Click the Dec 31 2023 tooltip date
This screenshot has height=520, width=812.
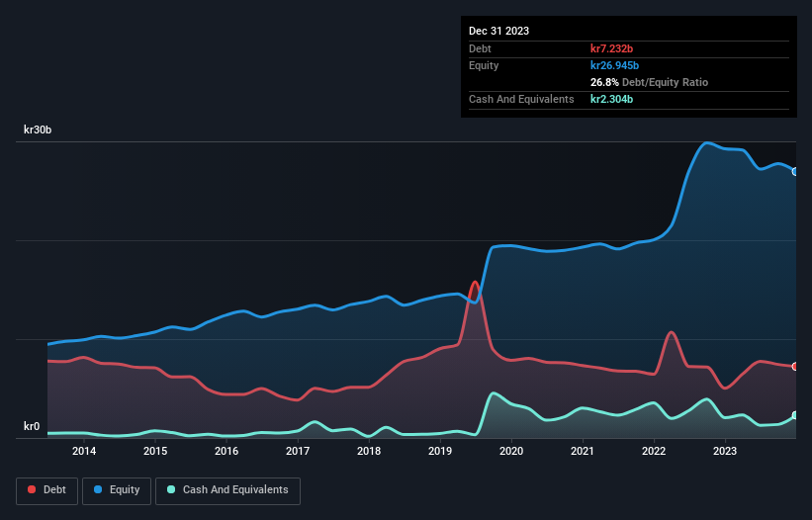tap(498, 31)
